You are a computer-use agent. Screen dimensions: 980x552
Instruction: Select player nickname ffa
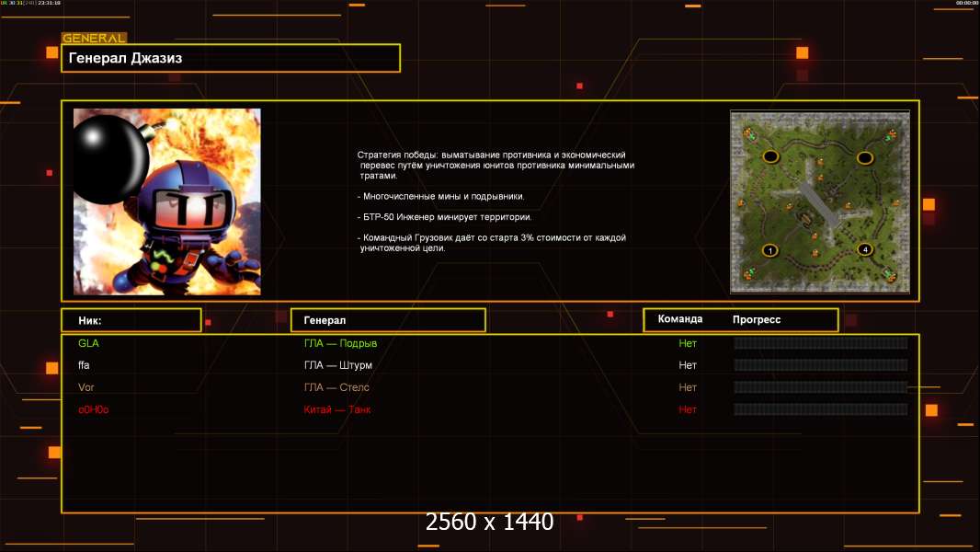(x=84, y=365)
